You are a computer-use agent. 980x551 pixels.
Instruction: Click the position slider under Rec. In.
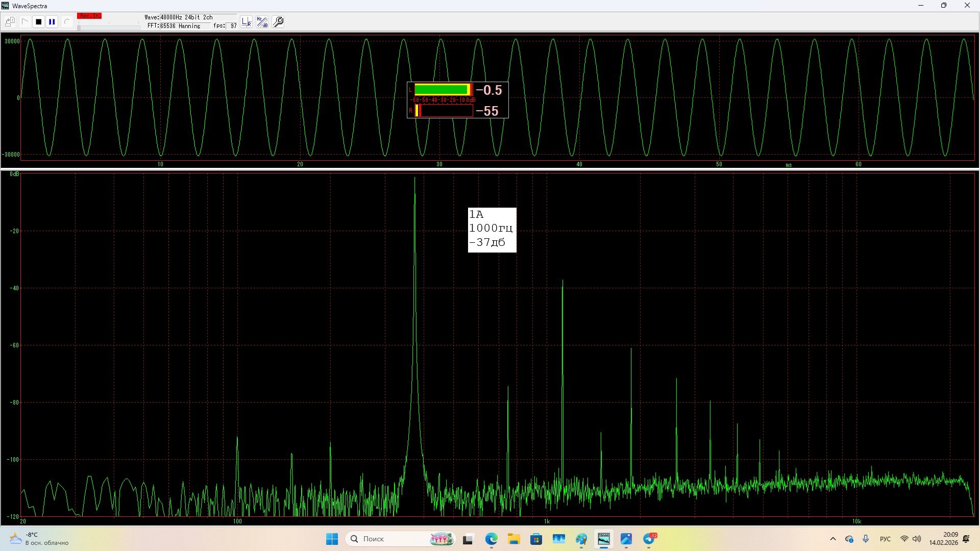108,27
